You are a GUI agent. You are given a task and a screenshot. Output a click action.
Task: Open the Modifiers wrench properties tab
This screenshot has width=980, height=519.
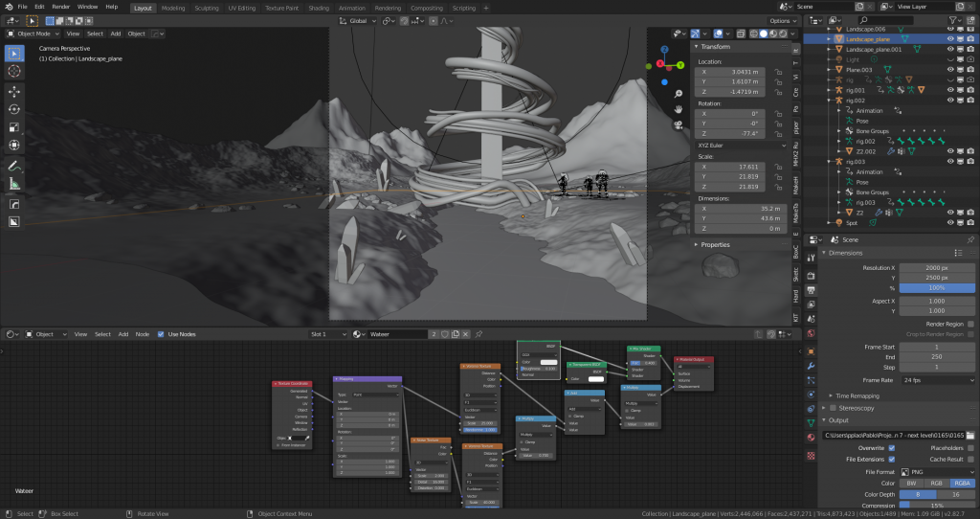(x=811, y=367)
